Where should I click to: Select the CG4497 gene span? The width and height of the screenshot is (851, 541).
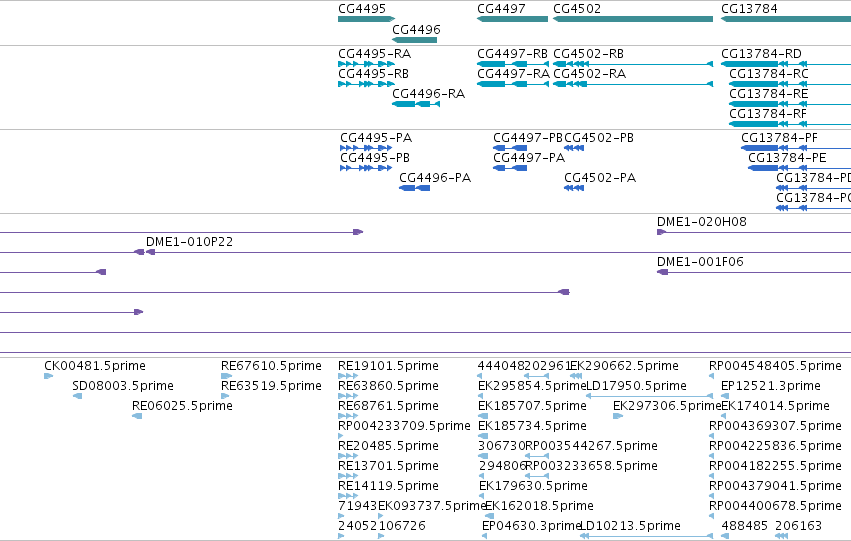point(512,19)
